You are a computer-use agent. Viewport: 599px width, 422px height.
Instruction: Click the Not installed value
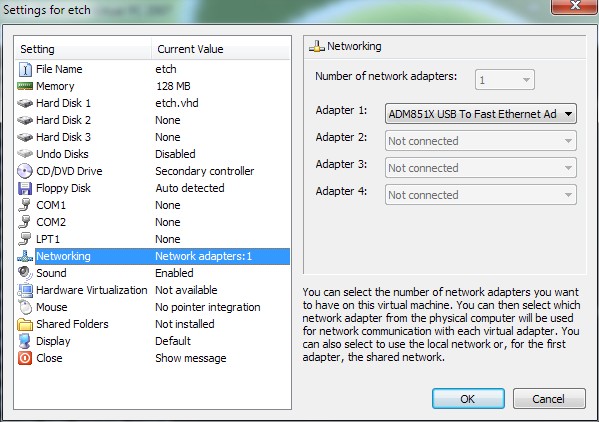click(185, 324)
